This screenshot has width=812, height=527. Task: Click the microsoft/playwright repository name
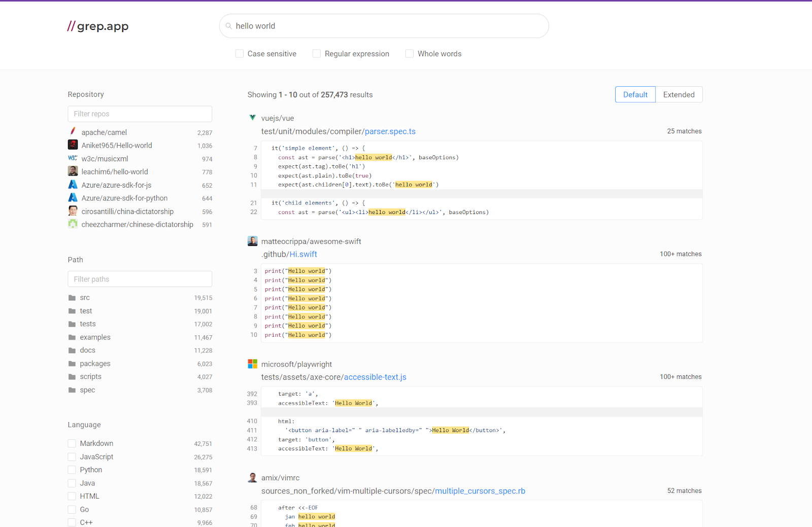296,364
